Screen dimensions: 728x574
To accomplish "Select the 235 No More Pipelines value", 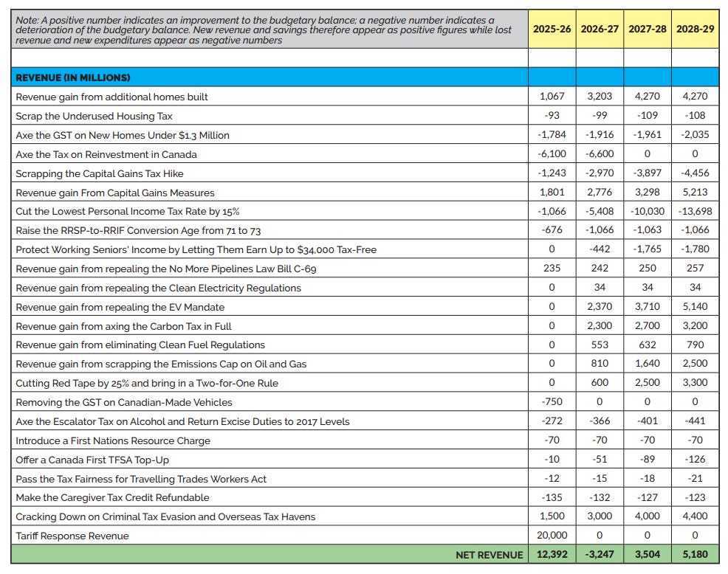I will (552, 269).
